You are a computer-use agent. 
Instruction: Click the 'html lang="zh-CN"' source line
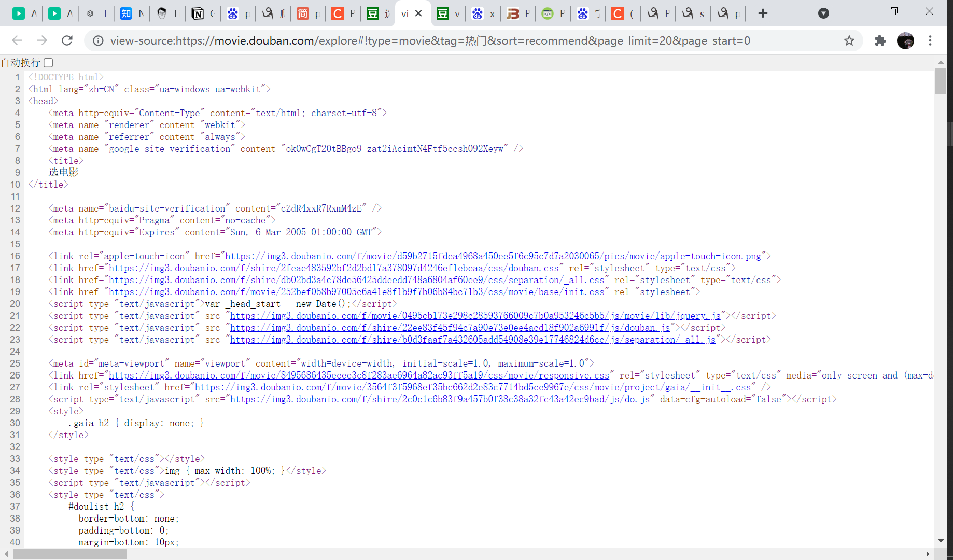(149, 89)
